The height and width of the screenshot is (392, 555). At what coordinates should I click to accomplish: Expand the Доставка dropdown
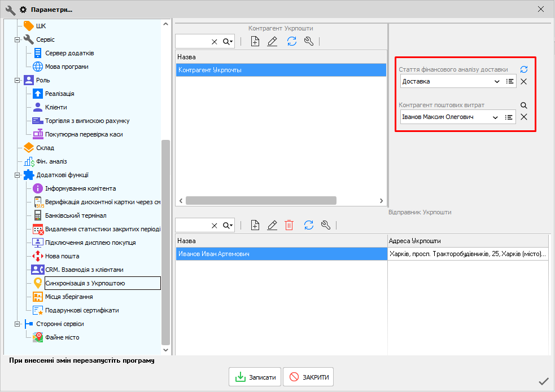click(497, 82)
